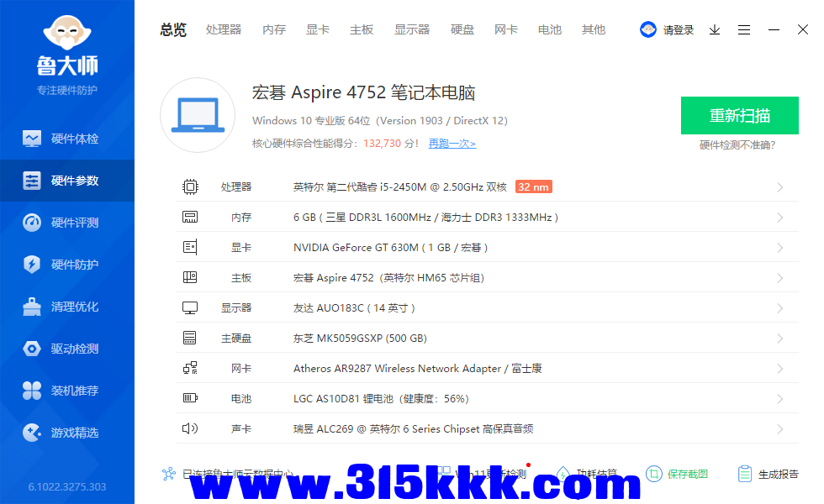Open 装机推荐 in the sidebar

[67, 391]
